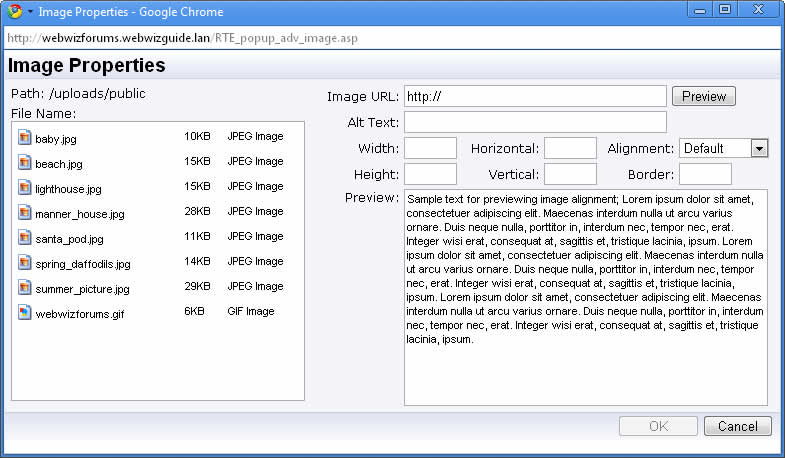The height and width of the screenshot is (458, 785).
Task: Click the webwizforums.gif file icon
Action: click(x=25, y=313)
